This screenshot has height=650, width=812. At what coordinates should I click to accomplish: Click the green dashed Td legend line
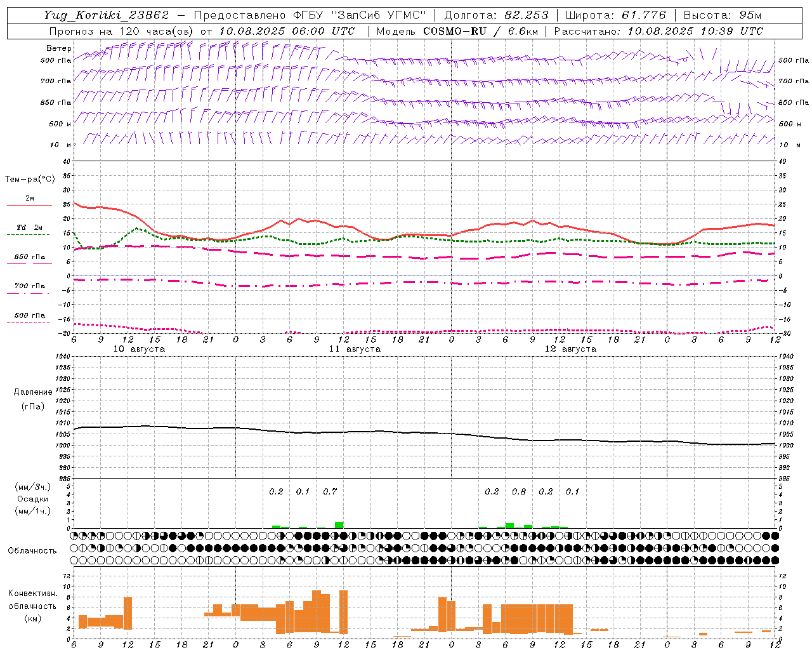point(28,234)
